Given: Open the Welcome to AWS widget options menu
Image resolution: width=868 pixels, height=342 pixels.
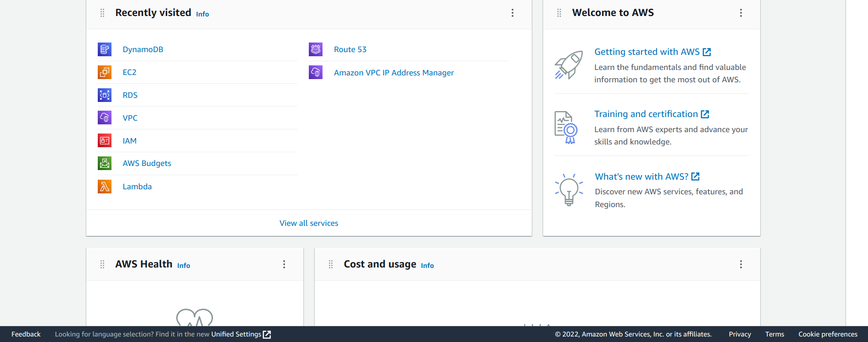Looking at the screenshot, I should [x=741, y=13].
